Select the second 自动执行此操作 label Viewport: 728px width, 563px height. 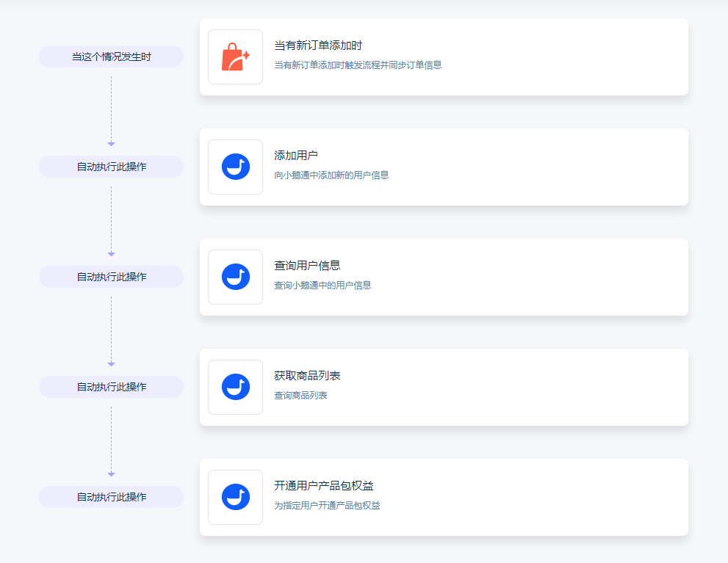click(x=111, y=277)
